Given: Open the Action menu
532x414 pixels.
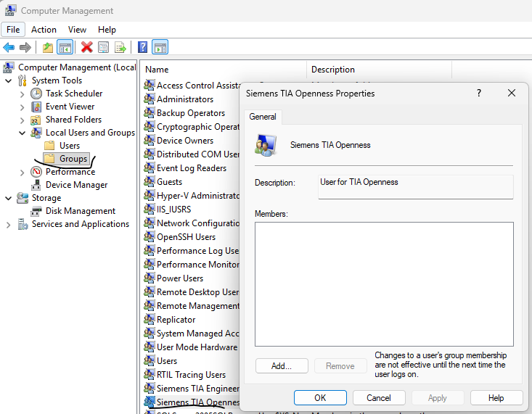Looking at the screenshot, I should (44, 30).
